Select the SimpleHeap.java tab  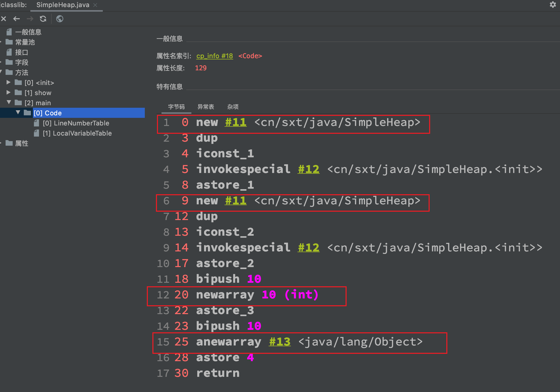tap(63, 5)
